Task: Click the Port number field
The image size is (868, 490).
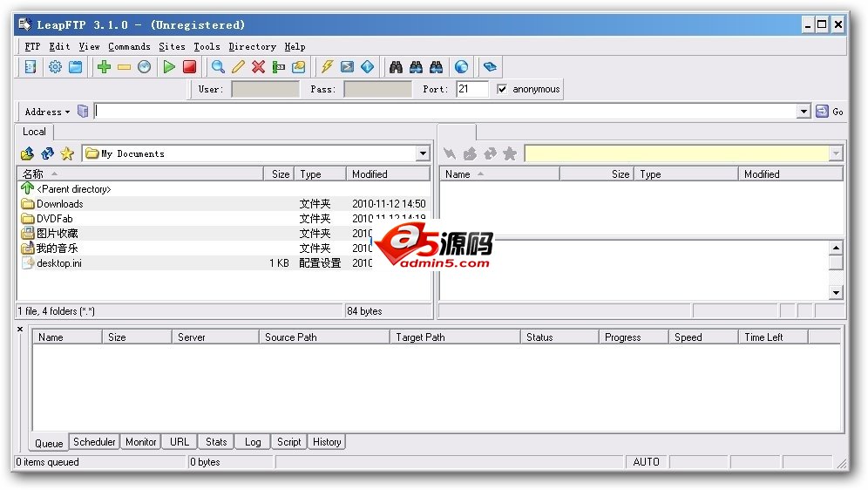Action: [x=472, y=89]
